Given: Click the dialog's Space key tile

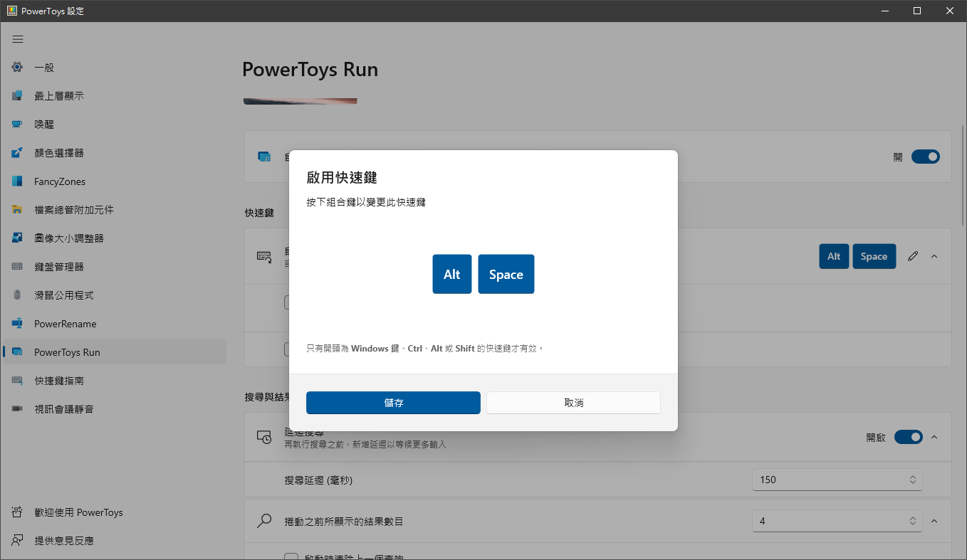Looking at the screenshot, I should [506, 274].
